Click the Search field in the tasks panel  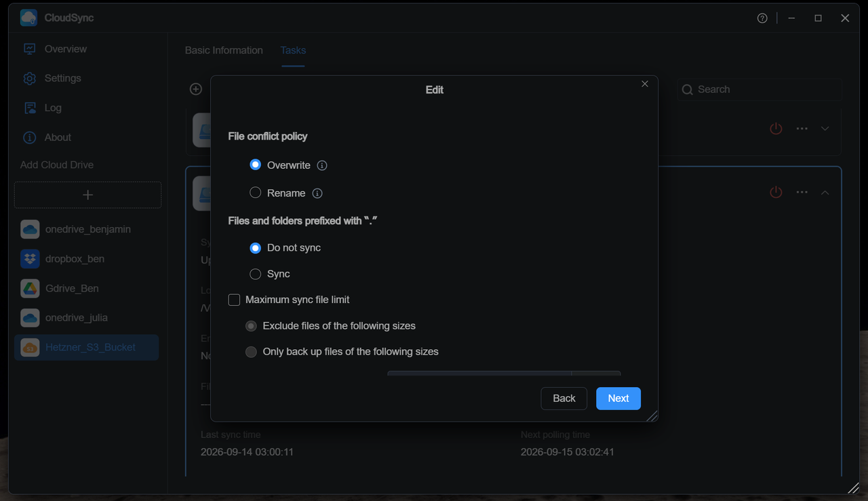(759, 89)
